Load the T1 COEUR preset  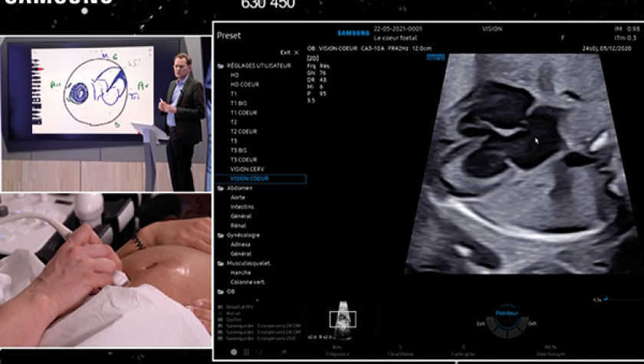(244, 113)
